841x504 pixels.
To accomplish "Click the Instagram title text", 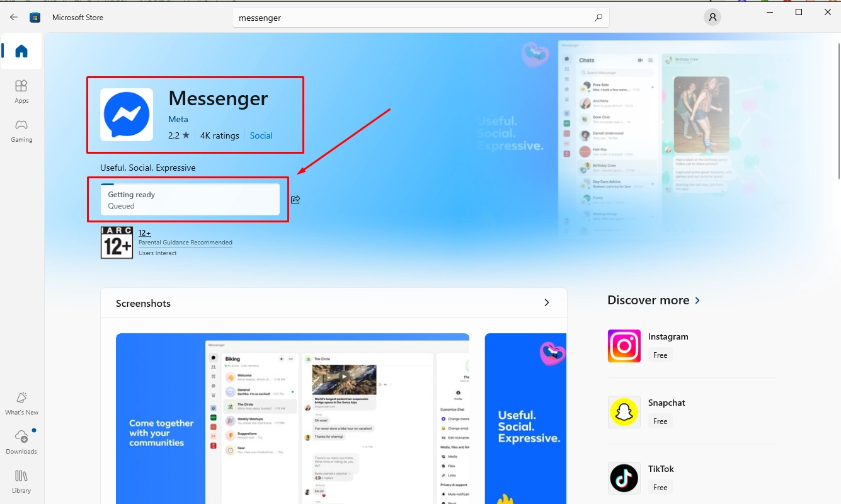I will (668, 336).
